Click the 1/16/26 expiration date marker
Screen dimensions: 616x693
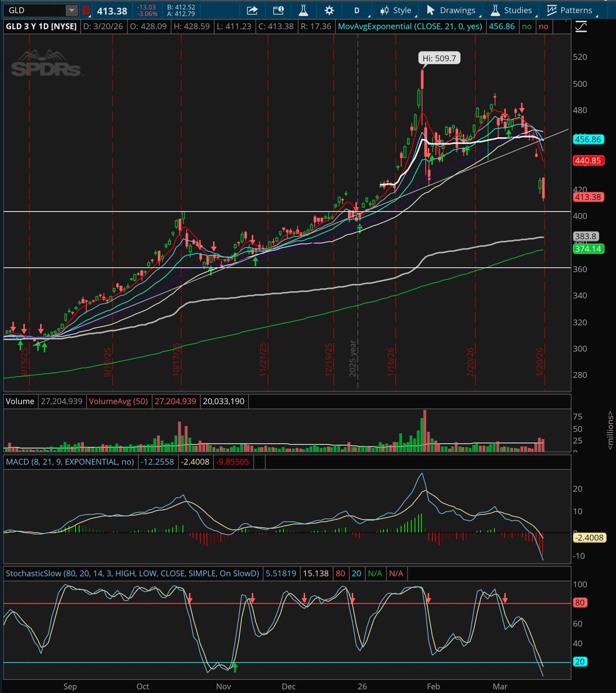click(x=391, y=362)
